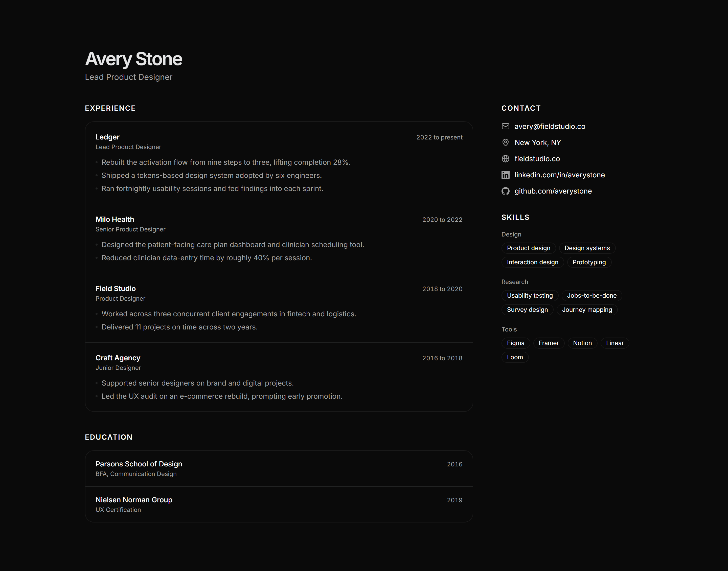Click the LinkedIn logo icon
This screenshot has width=728, height=571.
(x=505, y=175)
